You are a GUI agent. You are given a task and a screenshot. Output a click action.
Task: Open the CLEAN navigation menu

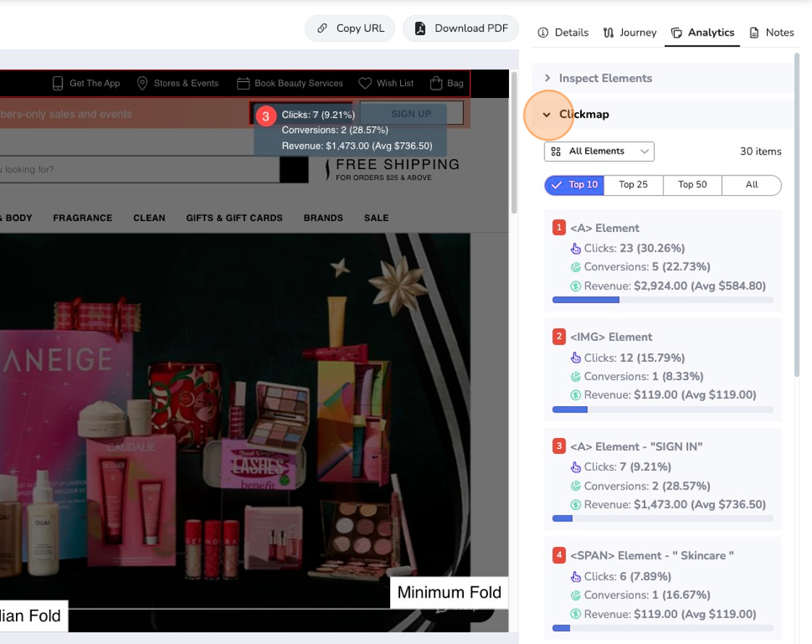[149, 218]
